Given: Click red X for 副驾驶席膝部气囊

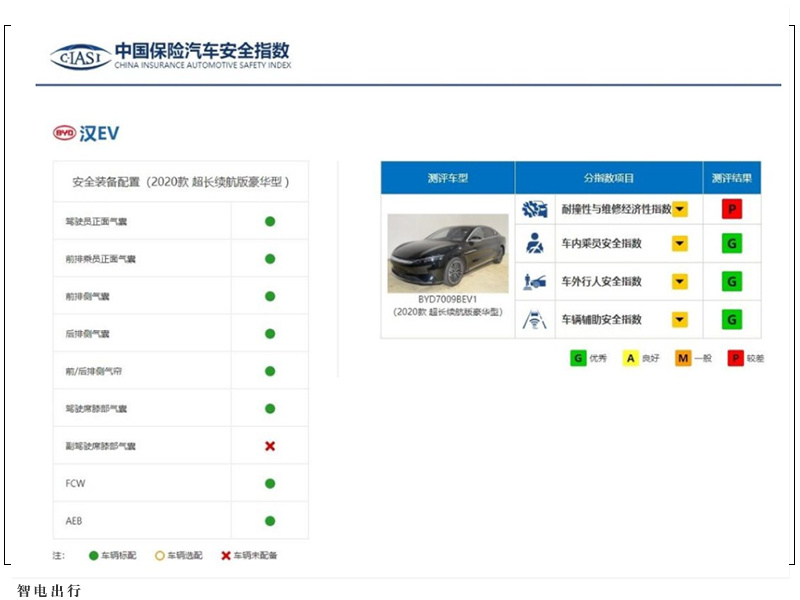Looking at the screenshot, I should click(270, 446).
